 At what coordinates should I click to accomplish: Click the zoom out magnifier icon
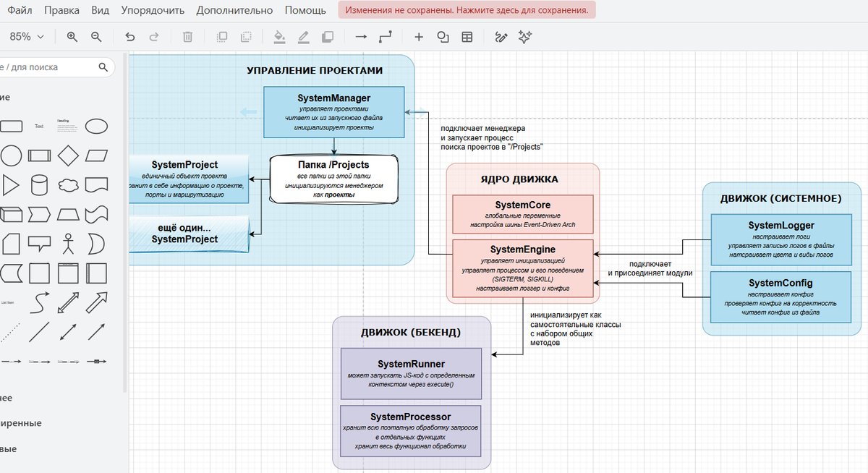(x=96, y=37)
